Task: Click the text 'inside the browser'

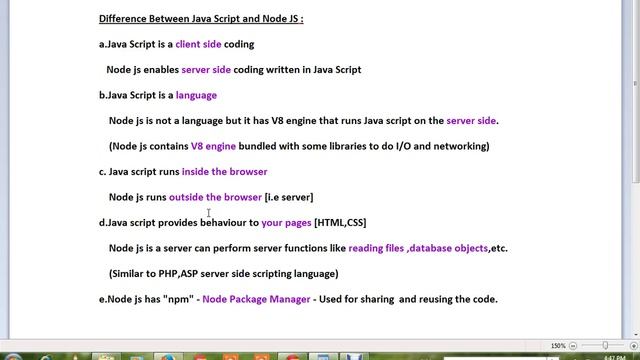Action: click(224, 172)
